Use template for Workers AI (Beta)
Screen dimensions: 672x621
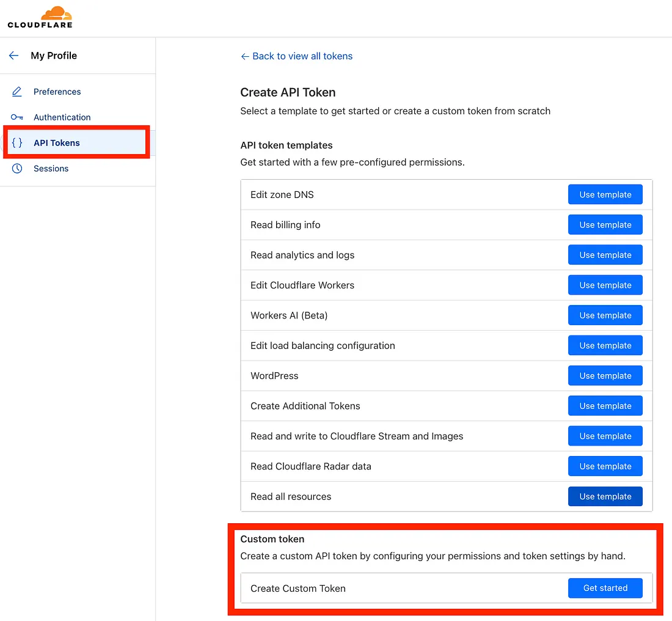(605, 315)
